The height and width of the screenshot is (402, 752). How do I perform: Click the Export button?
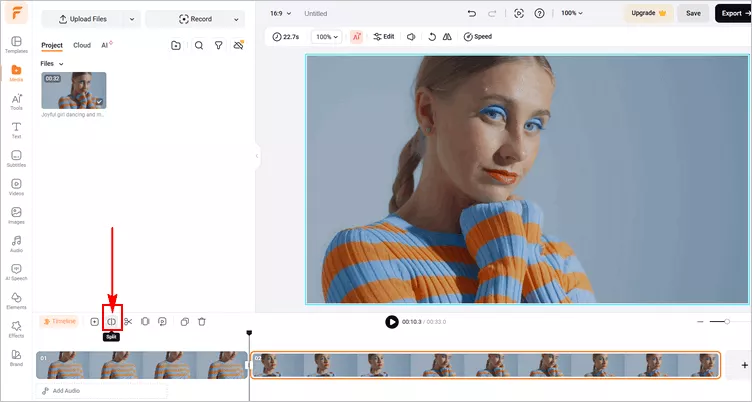tap(734, 13)
